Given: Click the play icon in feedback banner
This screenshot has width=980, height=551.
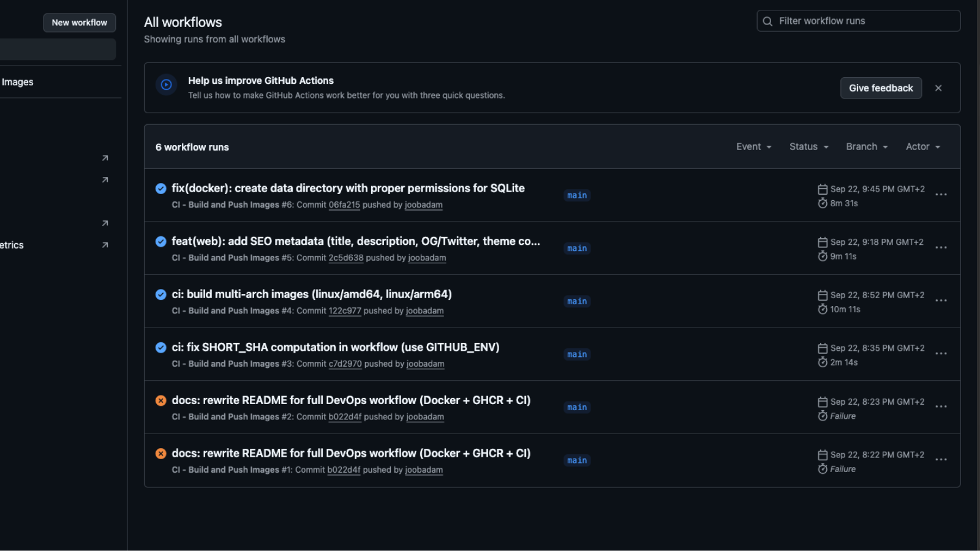Looking at the screenshot, I should pyautogui.click(x=167, y=85).
